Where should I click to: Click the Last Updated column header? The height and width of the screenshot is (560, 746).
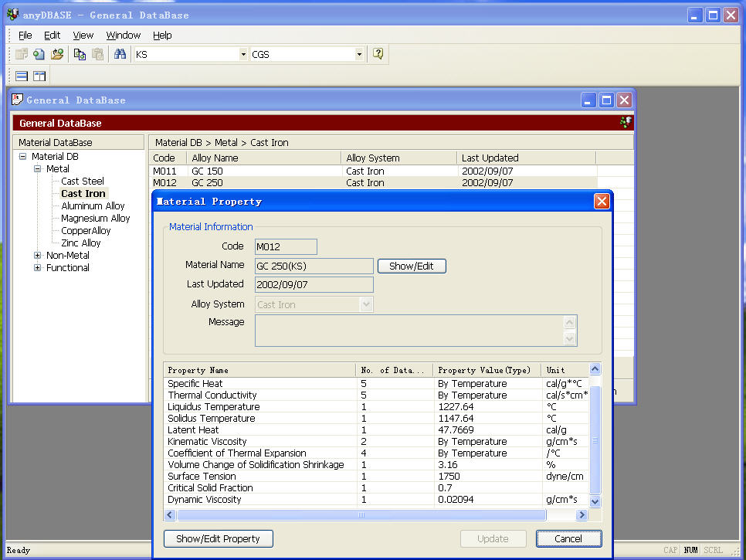(526, 158)
